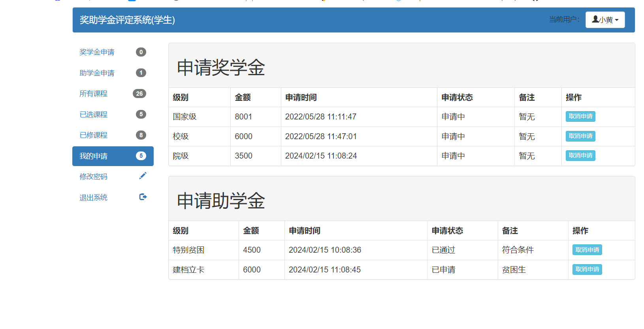Click time 2024/02/15 10:08:36
644x329 pixels.
pyautogui.click(x=325, y=250)
